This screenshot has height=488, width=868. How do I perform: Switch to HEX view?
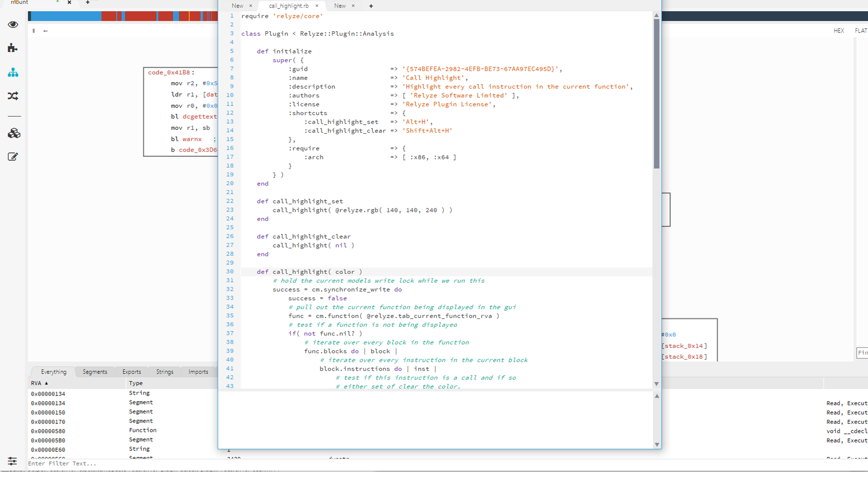(839, 31)
